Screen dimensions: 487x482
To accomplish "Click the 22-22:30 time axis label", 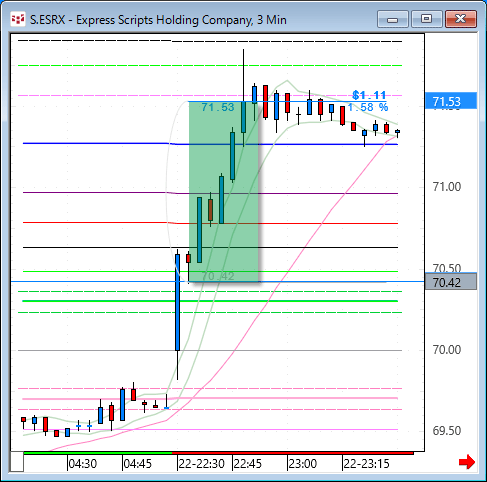I will 201,464.
